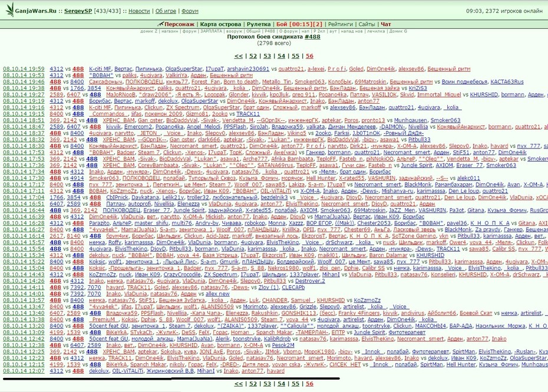This screenshot has height=392, width=548.
Task: Open battle log dated 08.10.14 17:36
Action: [x=24, y=165]
